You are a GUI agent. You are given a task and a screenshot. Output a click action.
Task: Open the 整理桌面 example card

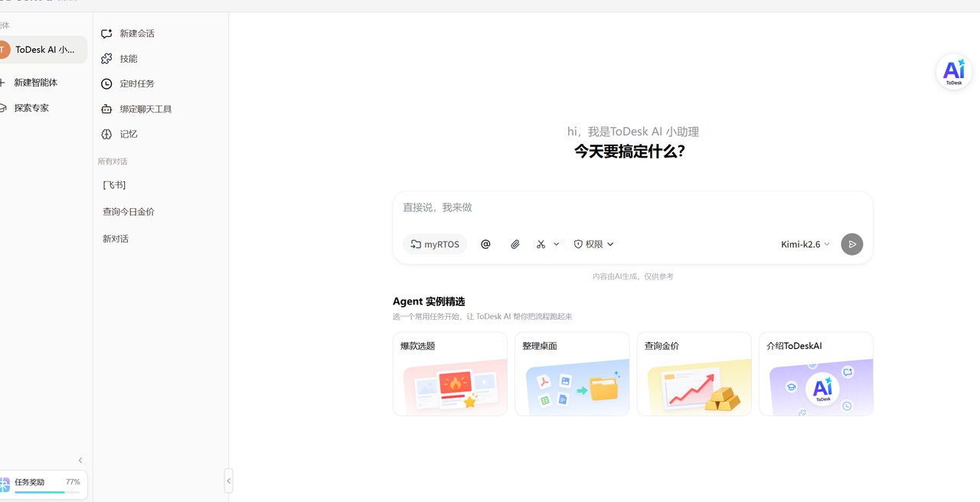(x=572, y=374)
